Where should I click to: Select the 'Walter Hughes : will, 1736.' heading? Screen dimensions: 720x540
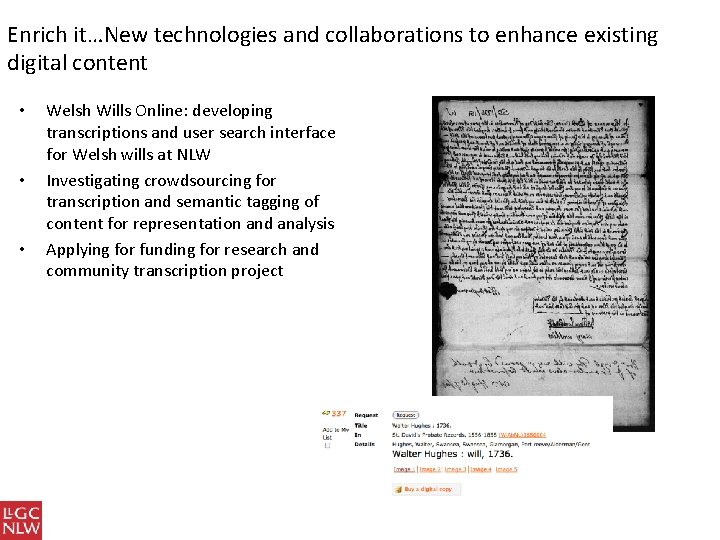pyautogui.click(x=452, y=454)
